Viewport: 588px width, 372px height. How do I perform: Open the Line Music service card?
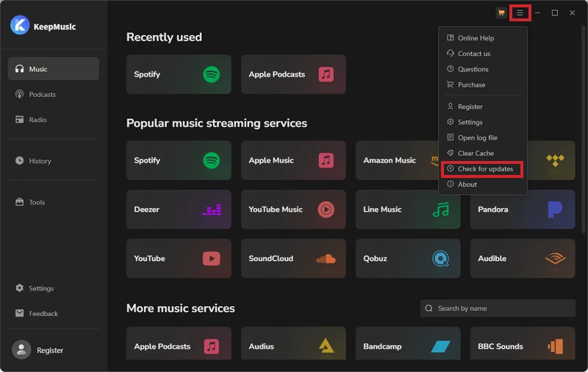pos(408,210)
